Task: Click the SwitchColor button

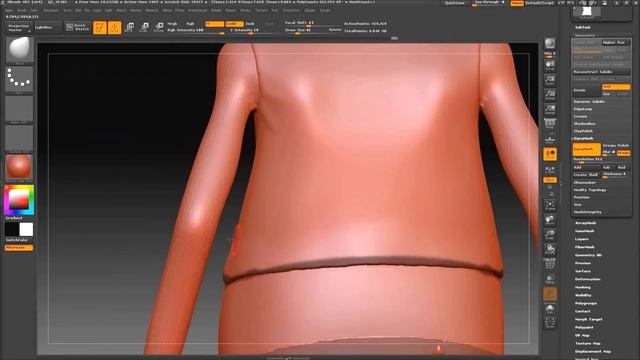Action: click(x=19, y=240)
